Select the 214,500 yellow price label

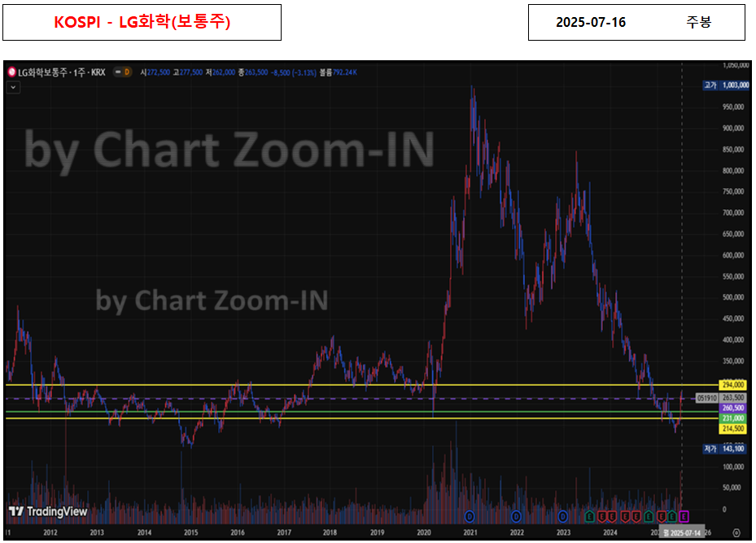[x=733, y=429]
